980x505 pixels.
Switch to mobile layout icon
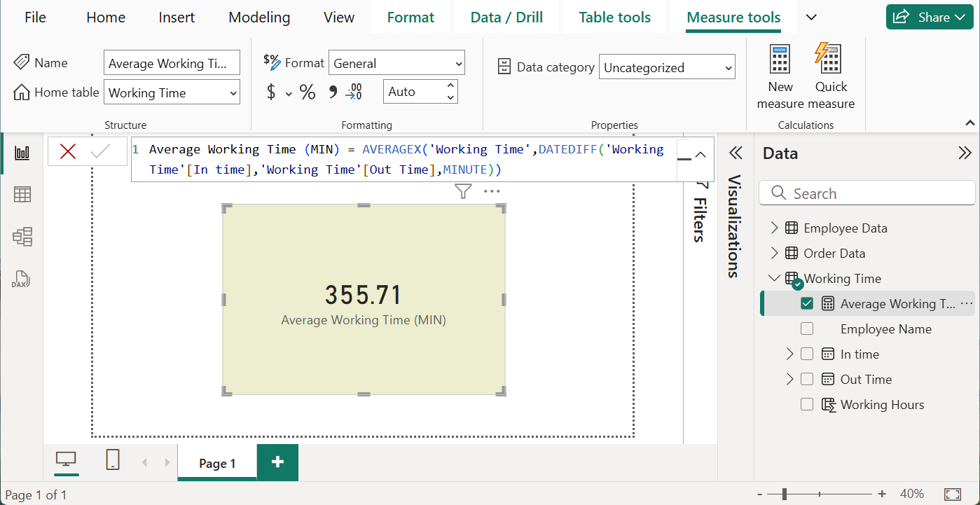coord(113,460)
